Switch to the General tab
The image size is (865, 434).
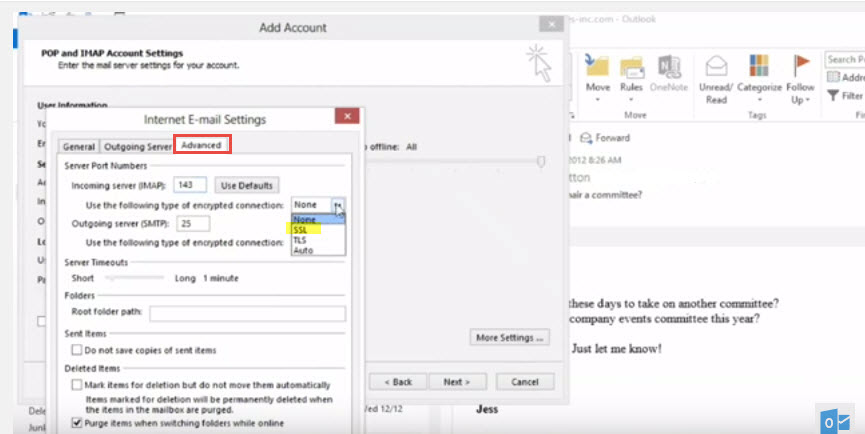78,147
